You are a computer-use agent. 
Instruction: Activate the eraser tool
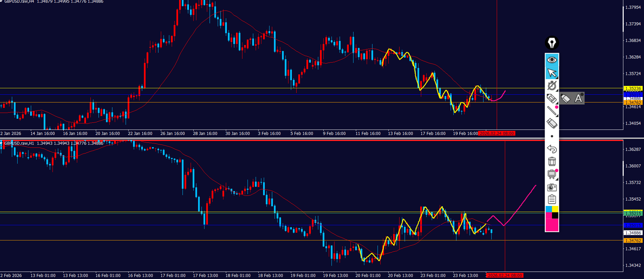(552, 123)
